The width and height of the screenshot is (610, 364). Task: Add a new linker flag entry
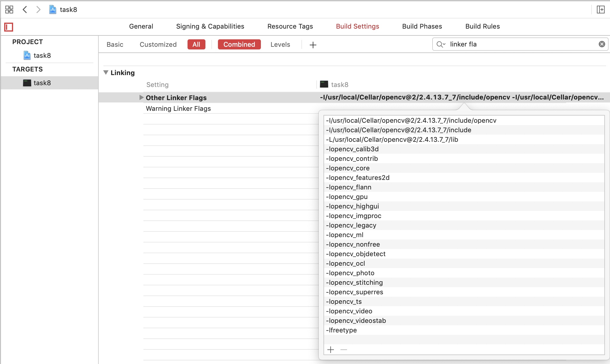[x=331, y=350]
